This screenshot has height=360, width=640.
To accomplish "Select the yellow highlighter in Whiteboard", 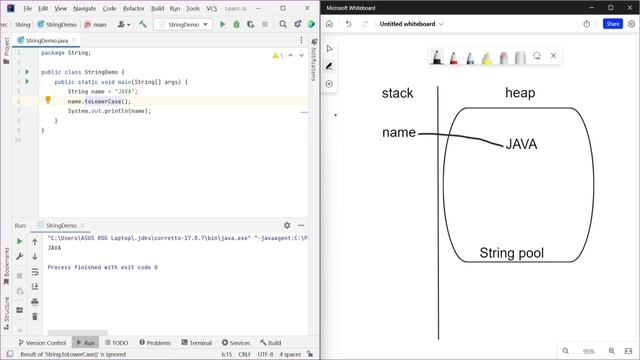I will pos(487,58).
